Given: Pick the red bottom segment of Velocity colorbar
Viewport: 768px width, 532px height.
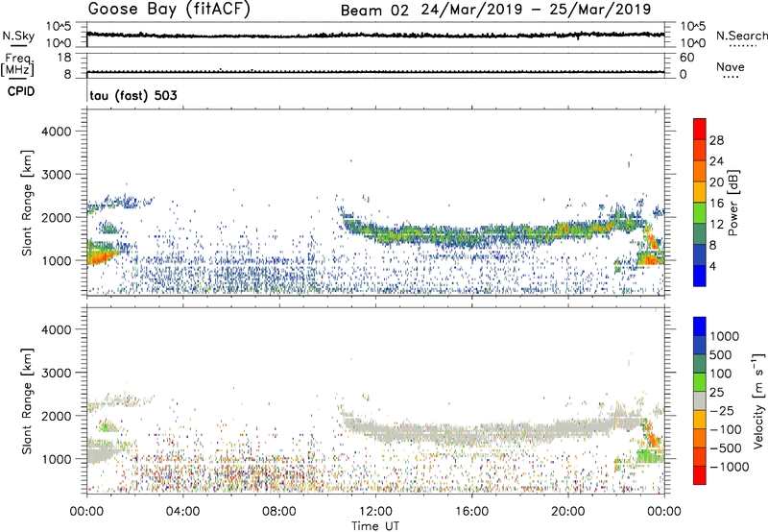Looking at the screenshot, I should click(700, 475).
